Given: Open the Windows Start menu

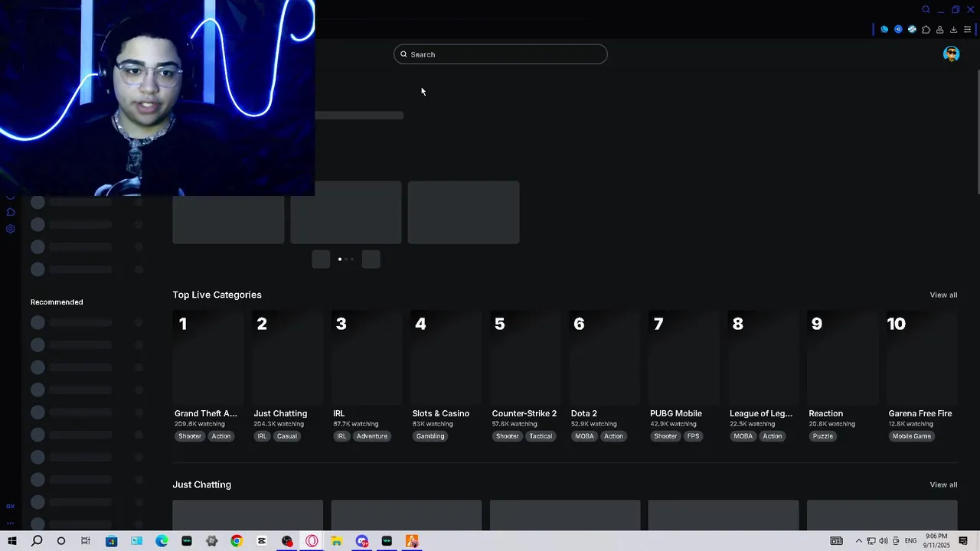Looking at the screenshot, I should pos(11,541).
